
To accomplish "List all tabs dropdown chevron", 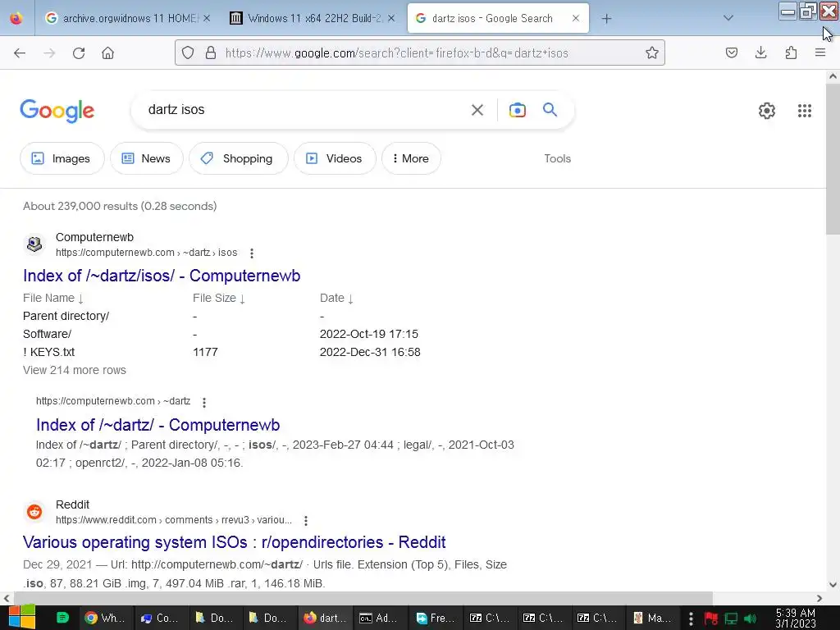I will pyautogui.click(x=728, y=18).
